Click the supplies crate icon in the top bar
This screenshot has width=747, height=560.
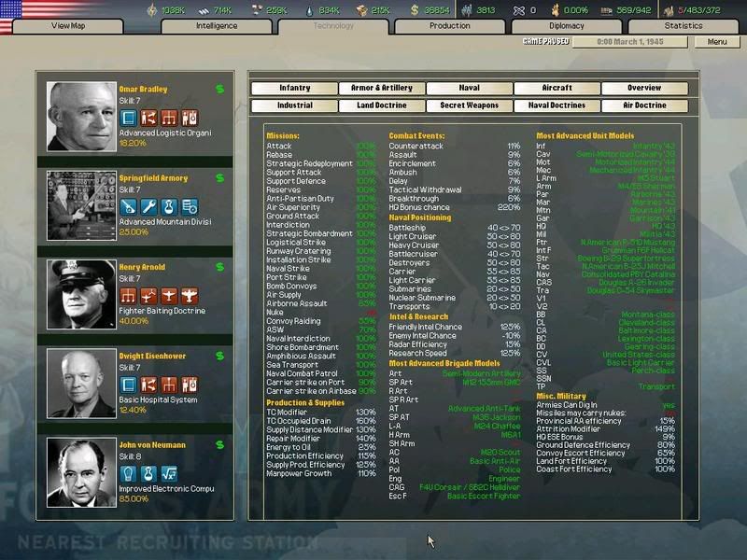362,10
